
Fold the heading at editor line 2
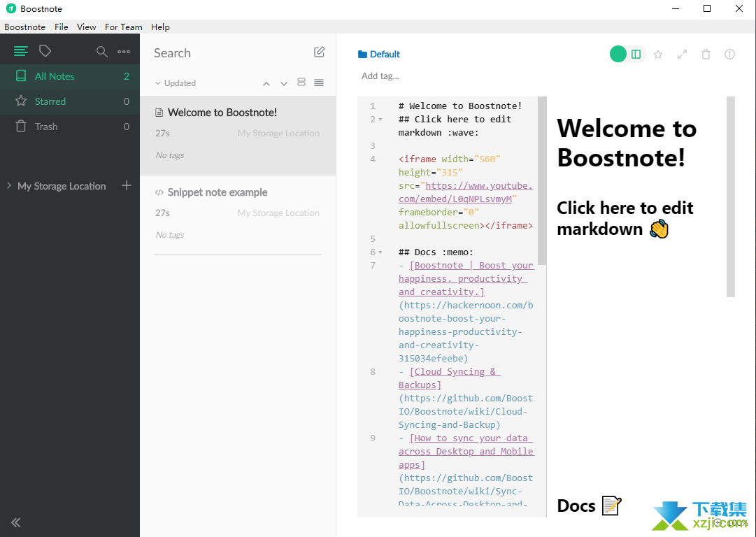(380, 120)
